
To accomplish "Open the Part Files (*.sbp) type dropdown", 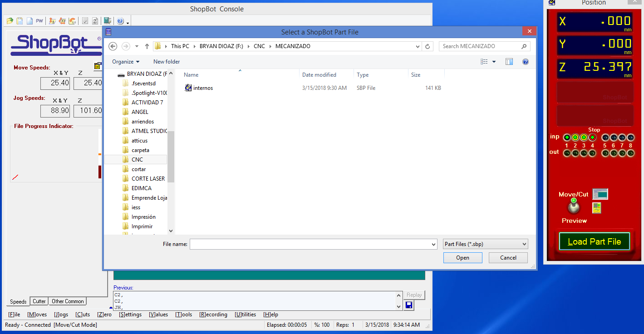I will click(486, 244).
